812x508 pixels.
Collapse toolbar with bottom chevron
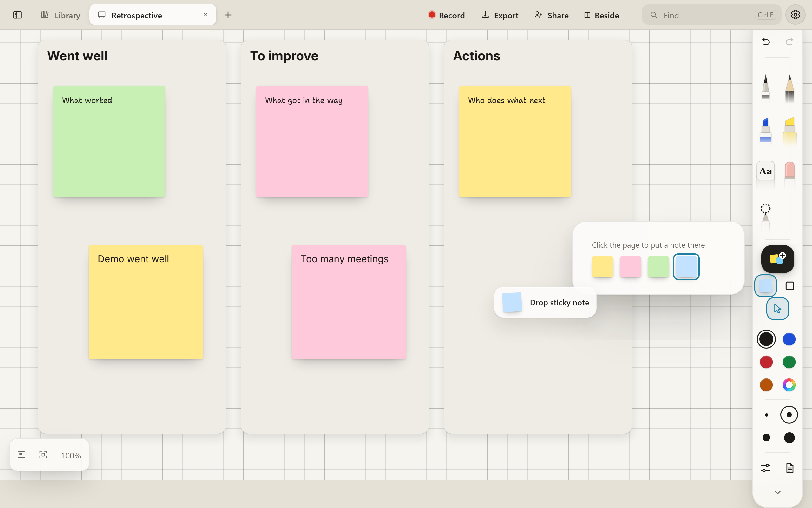tap(777, 492)
